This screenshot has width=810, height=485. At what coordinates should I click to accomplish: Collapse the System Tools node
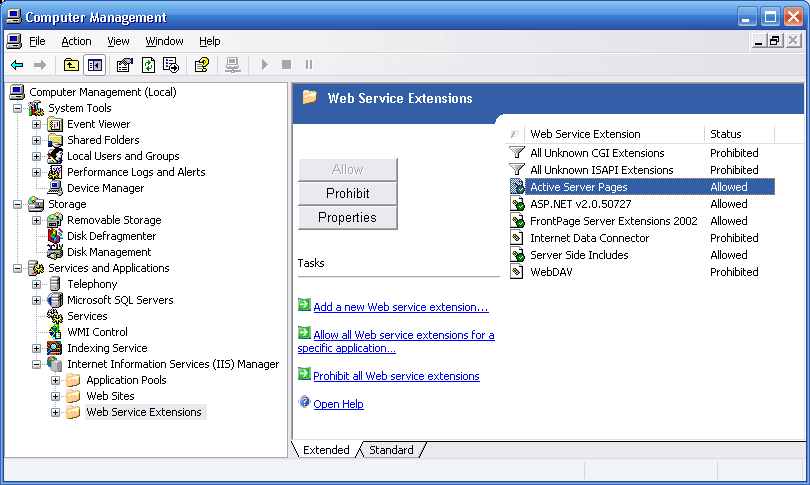coord(18,108)
